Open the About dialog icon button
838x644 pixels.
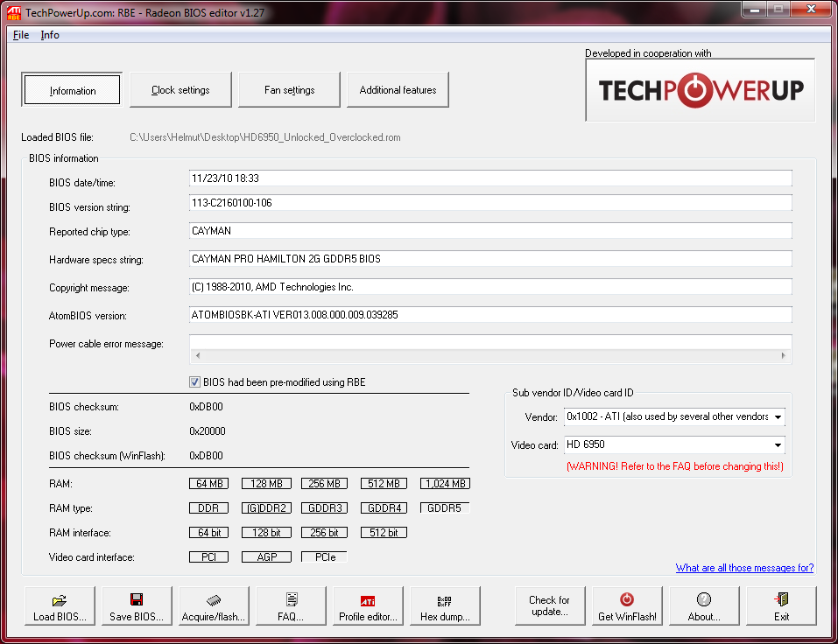coord(704,605)
